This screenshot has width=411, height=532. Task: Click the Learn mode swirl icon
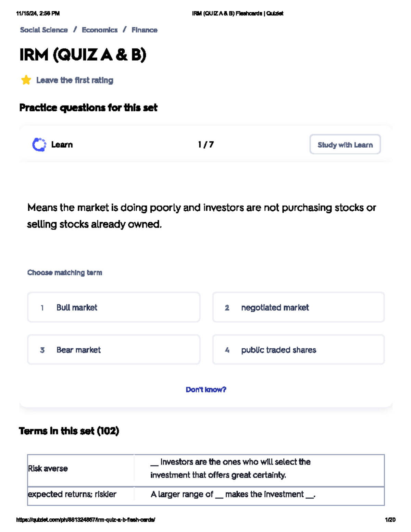point(39,145)
